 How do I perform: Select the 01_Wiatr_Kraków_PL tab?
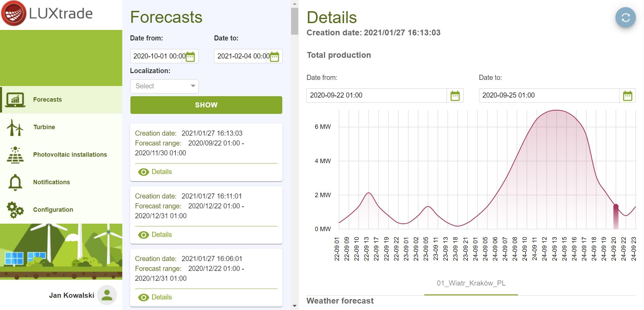[x=471, y=283]
